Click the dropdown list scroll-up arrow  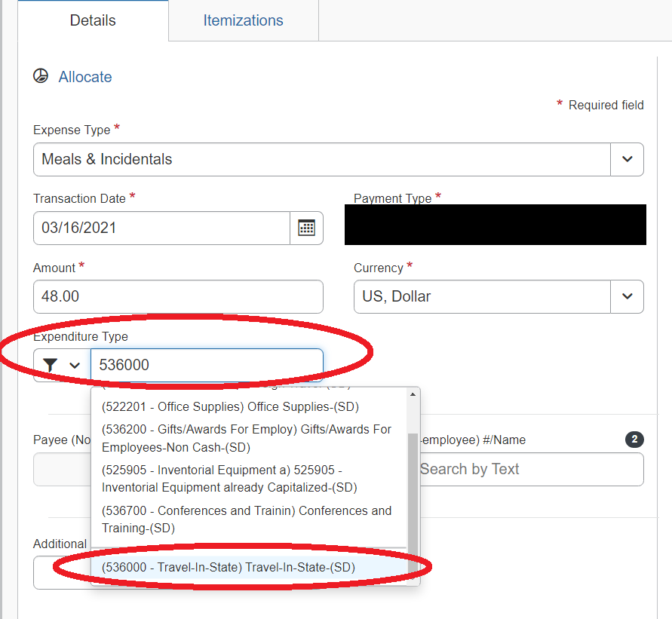click(x=413, y=394)
